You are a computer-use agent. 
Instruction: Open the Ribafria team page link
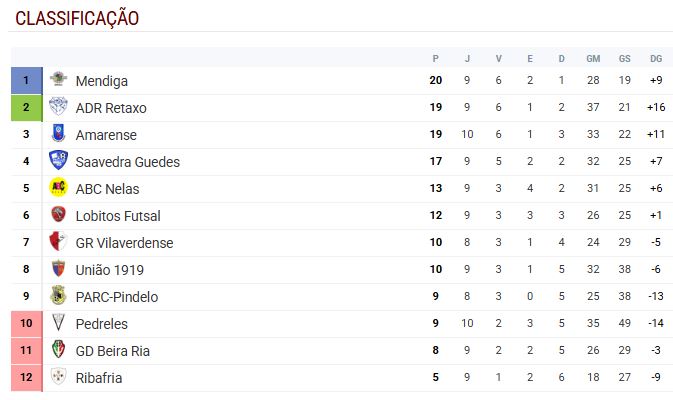pyautogui.click(x=99, y=378)
